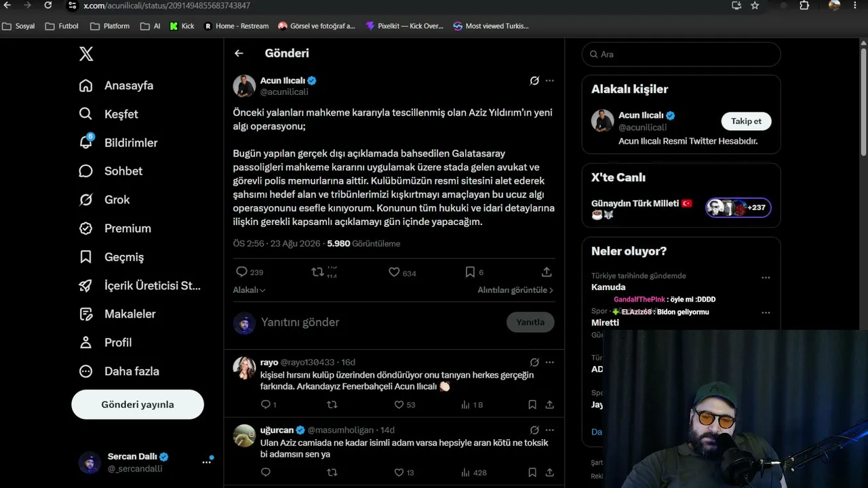This screenshot has height=488, width=868.
Task: Bookmark this page with star icon
Action: pyautogui.click(x=755, y=5)
